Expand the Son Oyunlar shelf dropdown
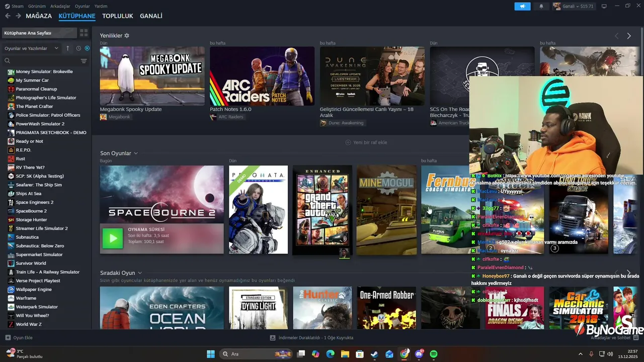The height and width of the screenshot is (362, 644). [x=136, y=153]
